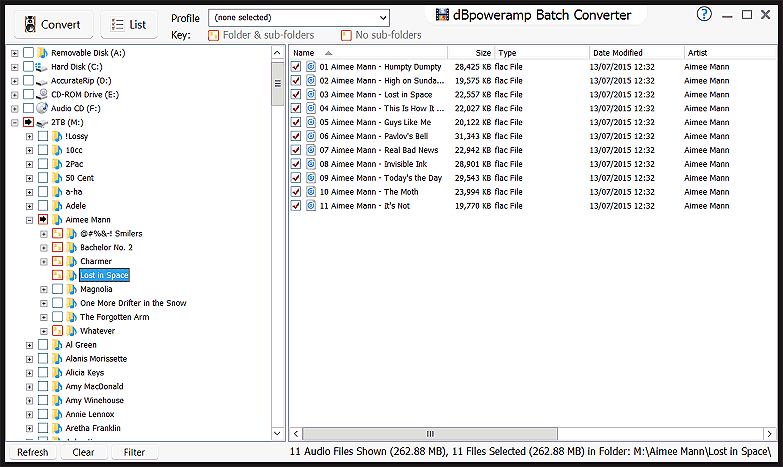Click the file icon for 06 Pavlov's Bell

[x=311, y=136]
